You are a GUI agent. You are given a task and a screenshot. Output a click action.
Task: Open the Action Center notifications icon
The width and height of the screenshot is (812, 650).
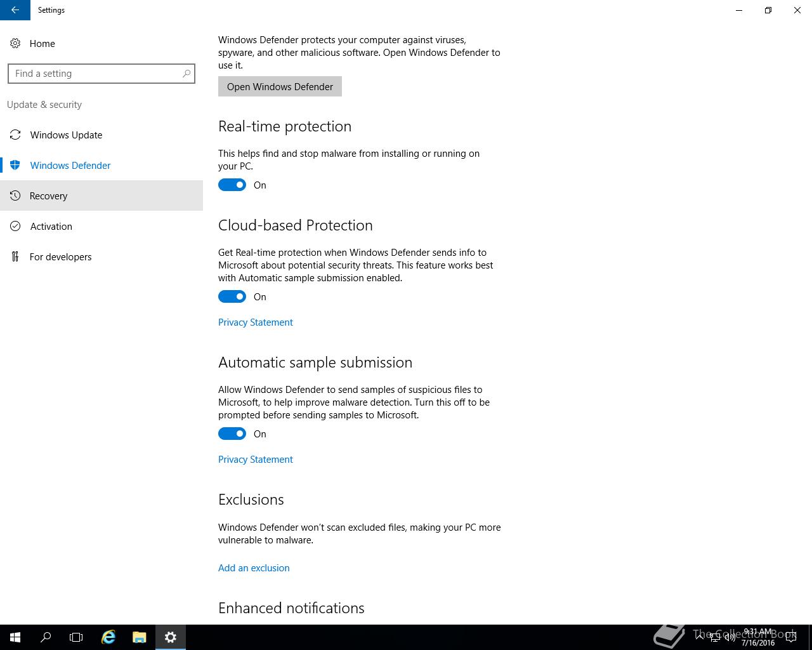[x=791, y=637]
